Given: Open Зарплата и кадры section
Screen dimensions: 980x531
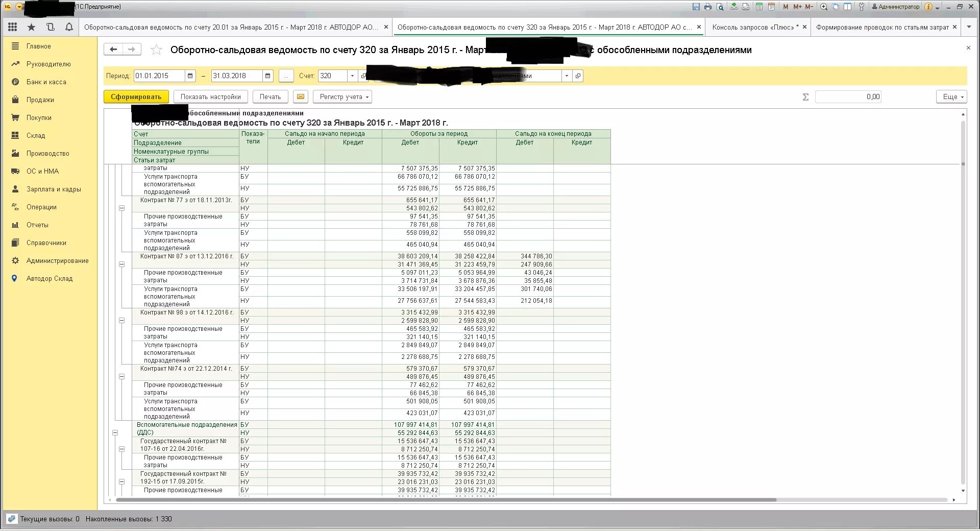Looking at the screenshot, I should click(x=54, y=189).
